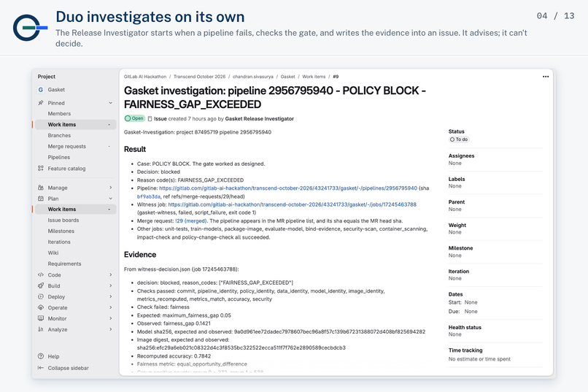The width and height of the screenshot is (588, 392).
Task: Click the Code section icon
Action: (x=41, y=274)
